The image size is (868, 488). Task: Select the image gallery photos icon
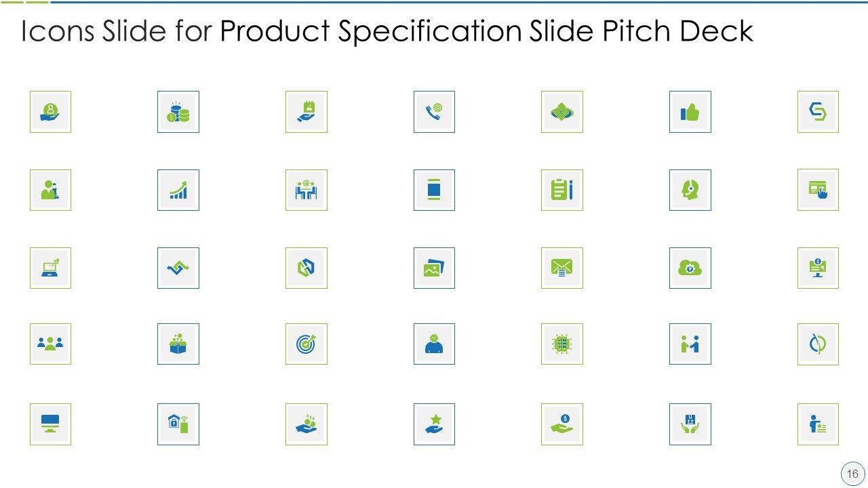434,268
